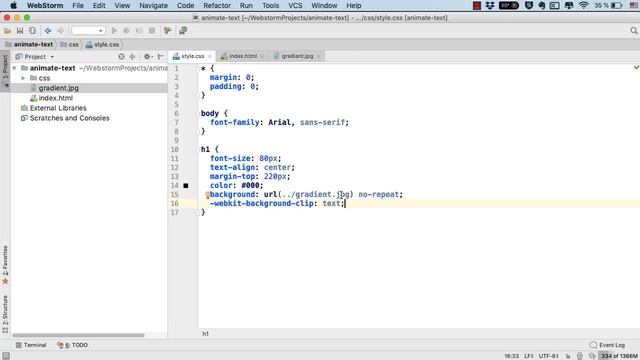Expand the css folder in tree
The width and height of the screenshot is (640, 360).
click(x=23, y=78)
